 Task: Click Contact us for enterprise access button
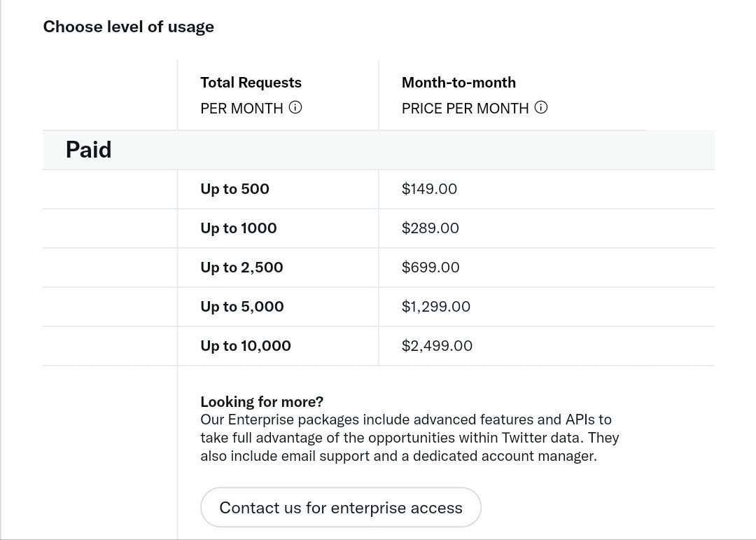341,507
